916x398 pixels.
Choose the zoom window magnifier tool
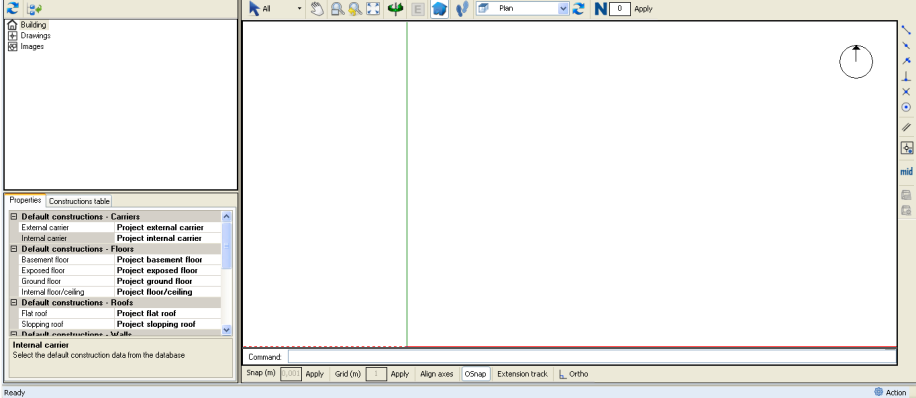(337, 9)
